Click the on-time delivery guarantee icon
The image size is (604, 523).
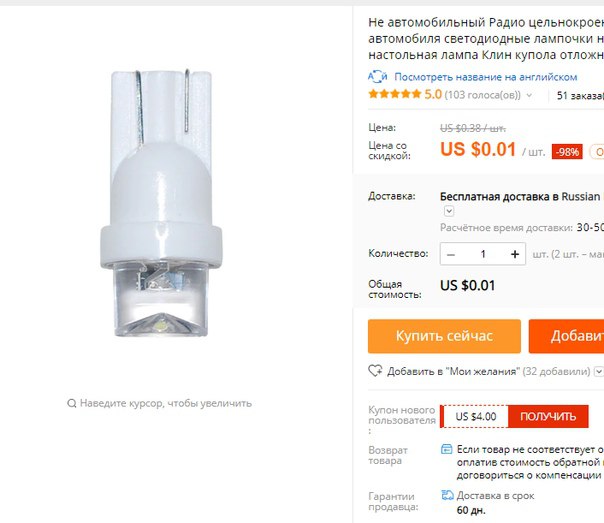(x=447, y=495)
